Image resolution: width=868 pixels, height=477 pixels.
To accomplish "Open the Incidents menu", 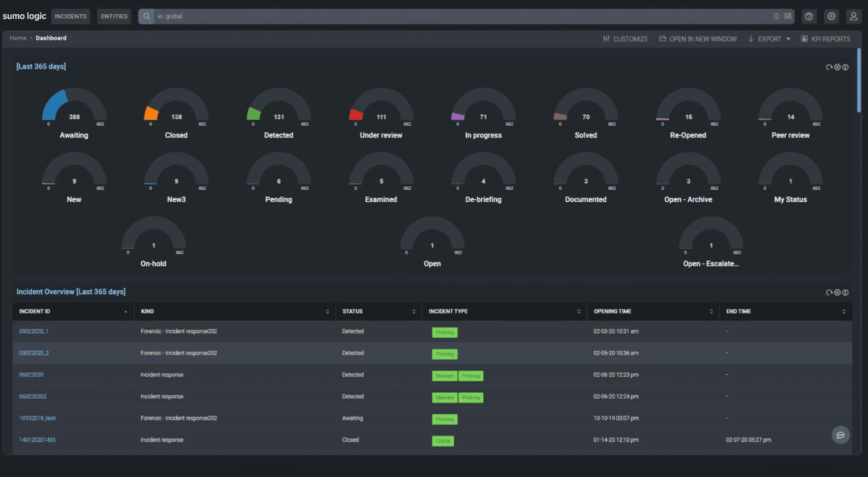I will [70, 16].
